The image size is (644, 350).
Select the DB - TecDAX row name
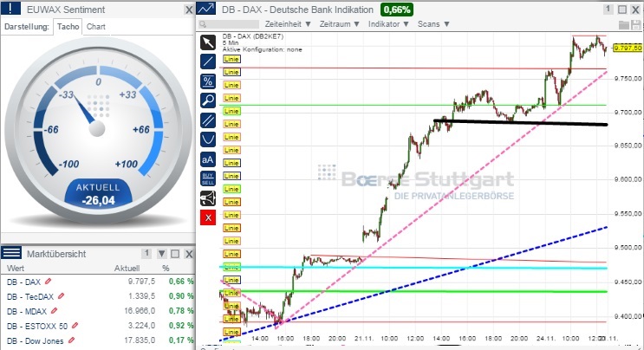[30, 296]
